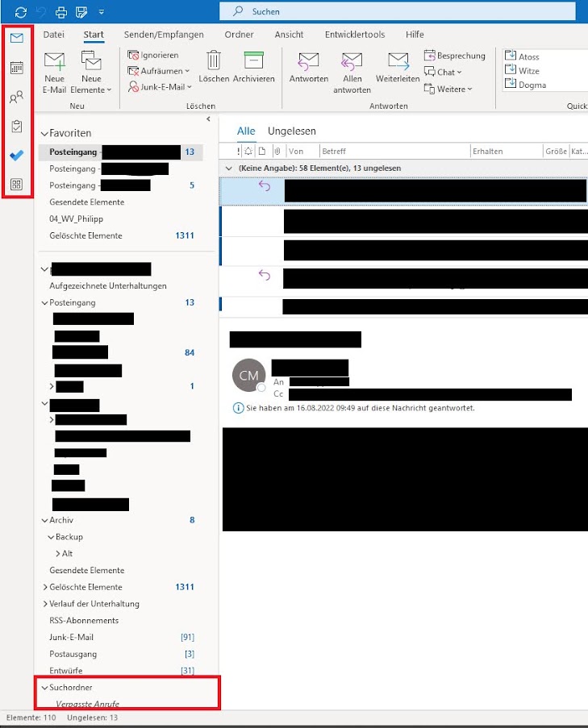The image size is (588, 728).
Task: Select the Atoss quick step
Action: [x=529, y=56]
